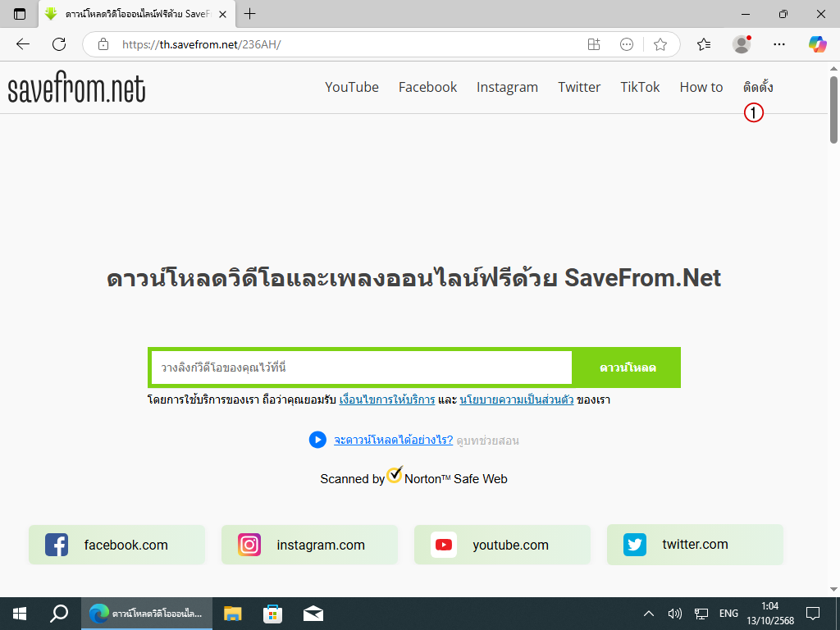Open the facebook.com tile icon
Image resolution: width=840 pixels, height=630 pixels.
coord(57,545)
